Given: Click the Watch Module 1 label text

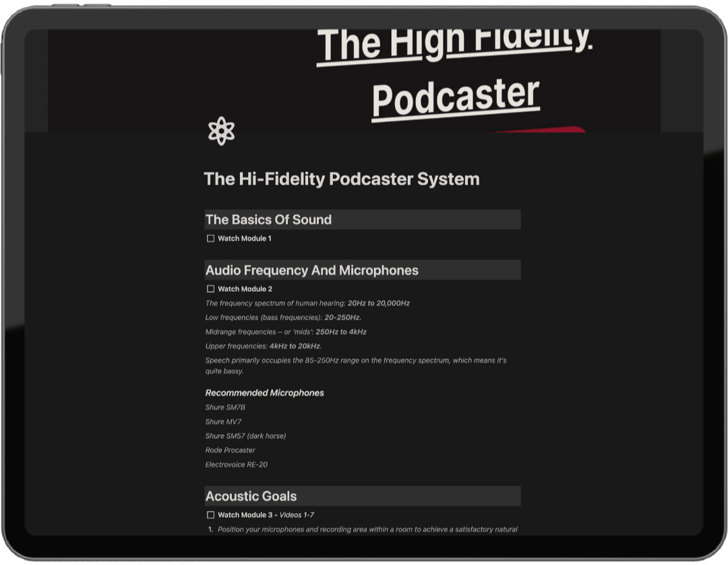Looking at the screenshot, I should (245, 239).
